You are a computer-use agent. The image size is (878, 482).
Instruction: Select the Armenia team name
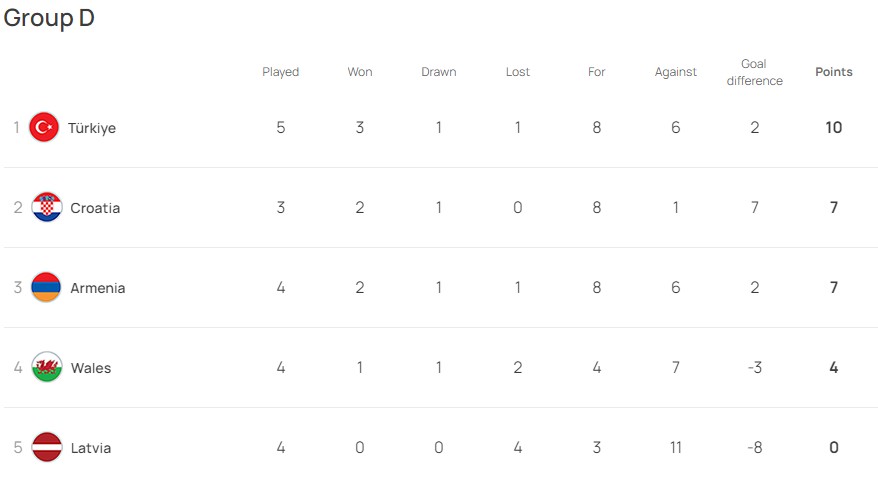tap(98, 288)
